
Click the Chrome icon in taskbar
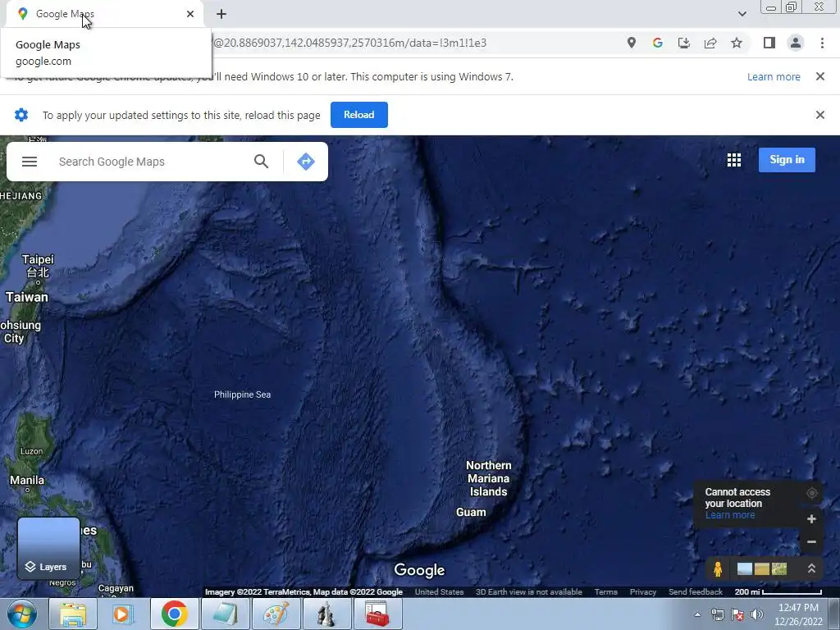(174, 614)
